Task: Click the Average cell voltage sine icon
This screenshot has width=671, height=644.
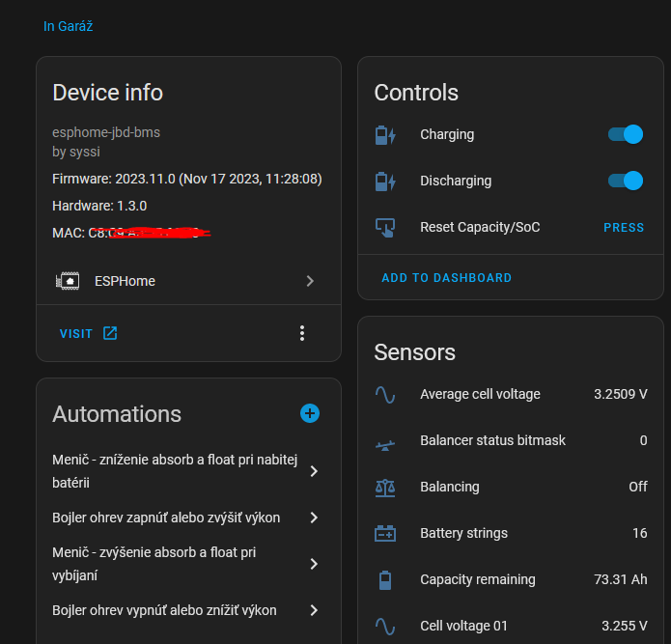Action: [385, 394]
